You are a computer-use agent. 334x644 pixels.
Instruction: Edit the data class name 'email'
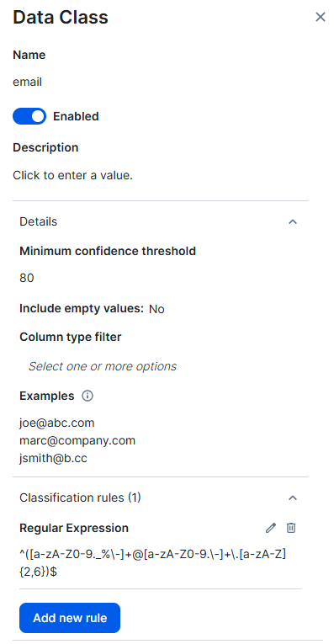coord(28,82)
